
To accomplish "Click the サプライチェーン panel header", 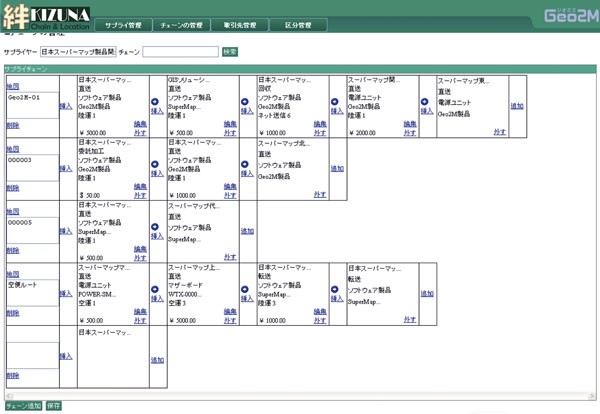I will point(300,69).
